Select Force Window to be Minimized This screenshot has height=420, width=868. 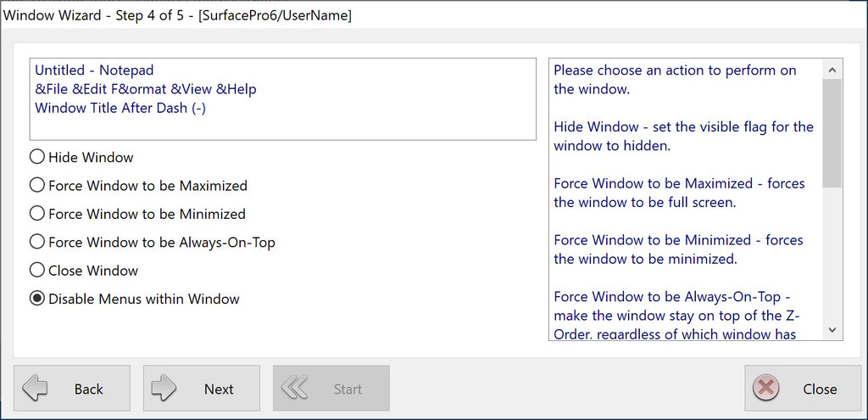(37, 214)
